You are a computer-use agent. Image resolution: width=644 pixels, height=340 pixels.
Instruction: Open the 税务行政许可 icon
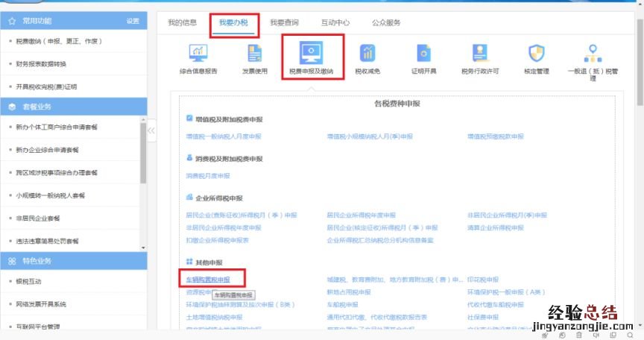(480, 54)
